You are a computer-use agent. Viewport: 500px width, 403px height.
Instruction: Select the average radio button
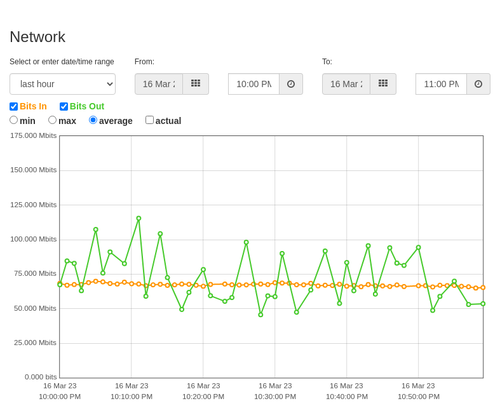click(93, 120)
